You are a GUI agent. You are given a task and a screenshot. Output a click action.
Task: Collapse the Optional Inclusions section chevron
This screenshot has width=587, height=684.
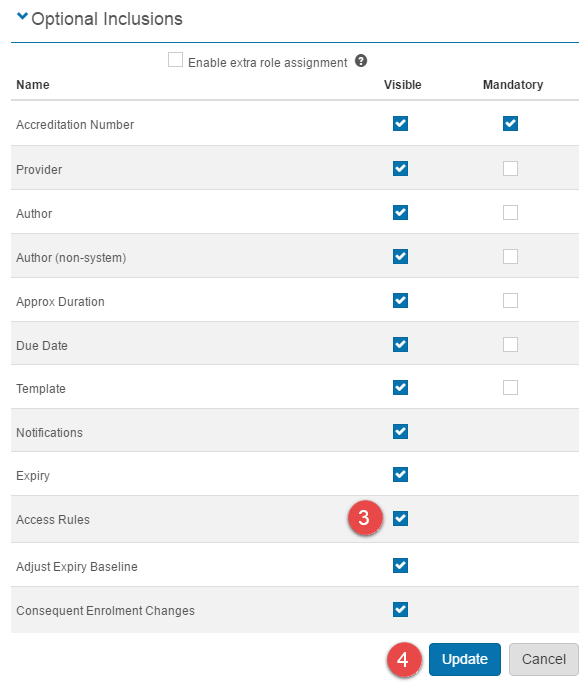(22, 17)
